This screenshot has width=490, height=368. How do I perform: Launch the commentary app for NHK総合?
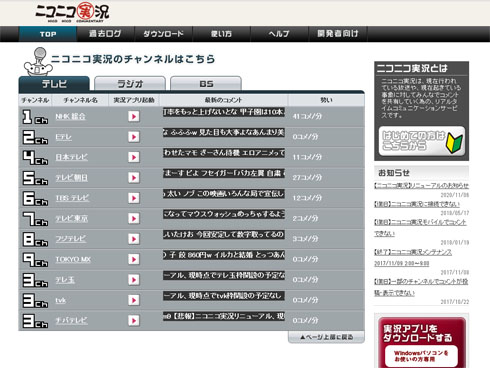(x=134, y=116)
